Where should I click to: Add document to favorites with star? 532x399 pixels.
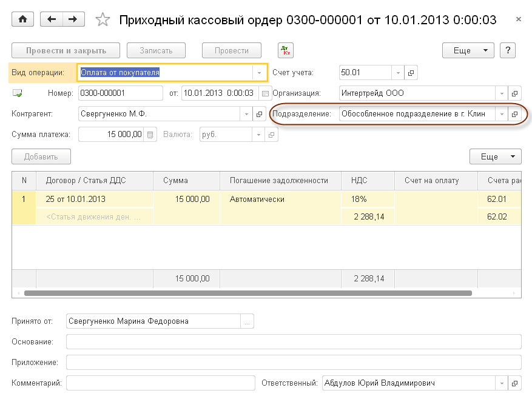103,20
